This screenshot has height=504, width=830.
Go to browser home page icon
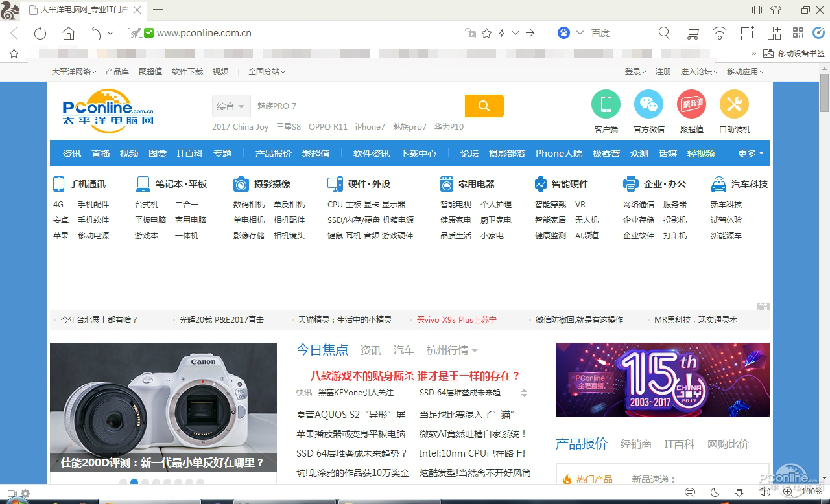(69, 33)
